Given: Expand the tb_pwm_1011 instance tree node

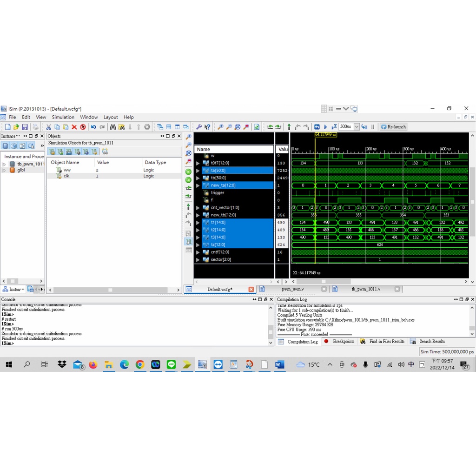Looking at the screenshot, I should pos(5,164).
